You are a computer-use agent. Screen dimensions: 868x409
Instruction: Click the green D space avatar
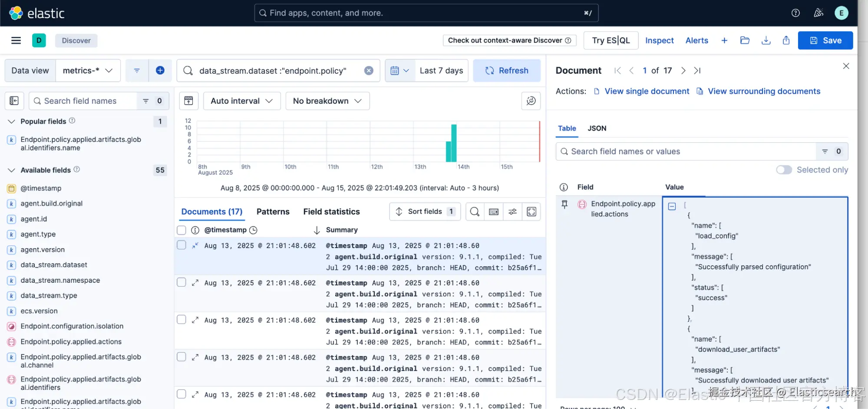(x=39, y=40)
